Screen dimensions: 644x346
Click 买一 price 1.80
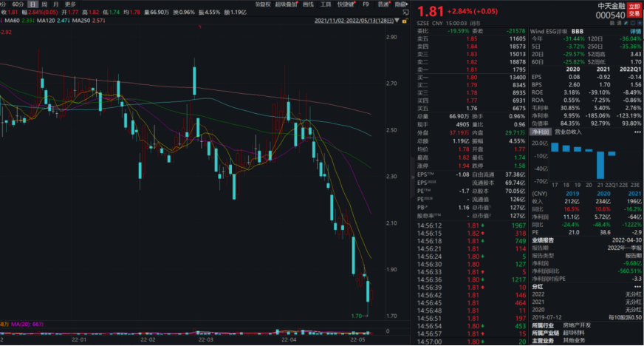(471, 77)
